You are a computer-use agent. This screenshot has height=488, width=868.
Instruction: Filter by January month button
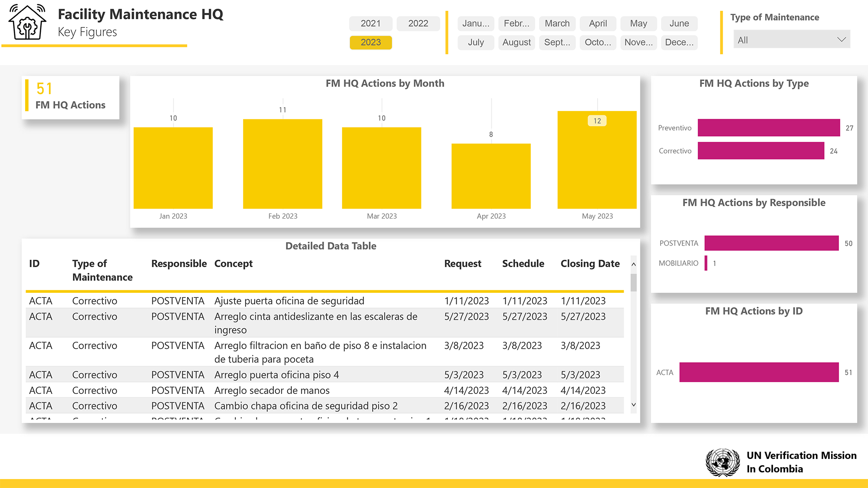476,23
